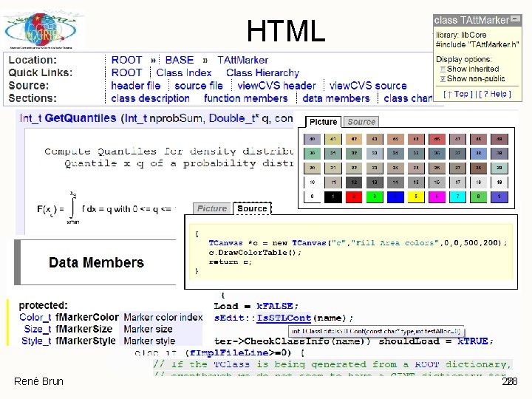This screenshot has width=532, height=399.
Task: Click the GetQuantiles function name
Action: 81,118
